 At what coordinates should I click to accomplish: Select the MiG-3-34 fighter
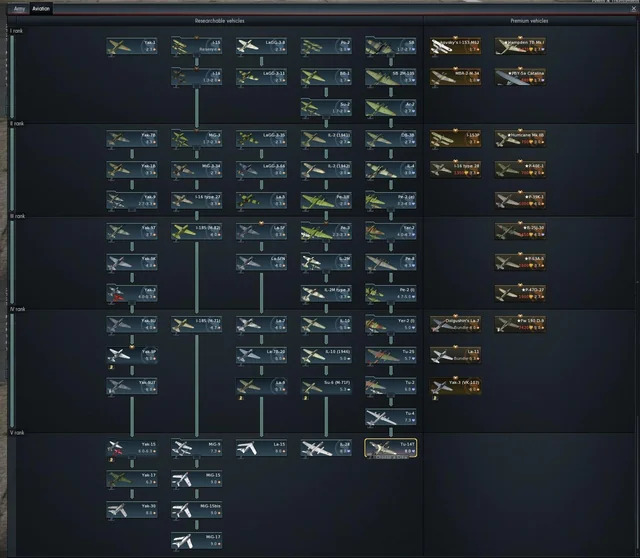(x=197, y=170)
